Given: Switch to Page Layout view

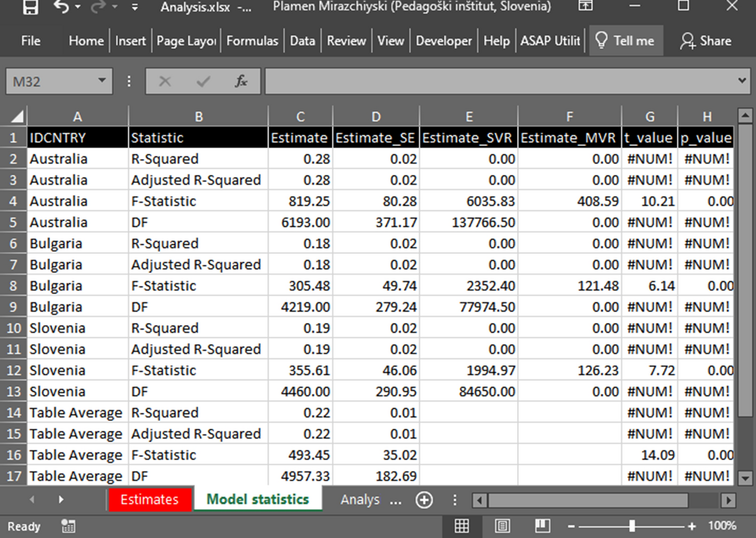Looking at the screenshot, I should pyautogui.click(x=502, y=526).
